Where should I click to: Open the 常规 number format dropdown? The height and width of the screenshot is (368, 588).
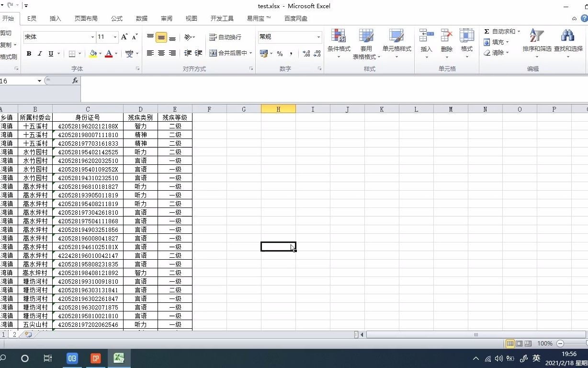[x=318, y=37]
